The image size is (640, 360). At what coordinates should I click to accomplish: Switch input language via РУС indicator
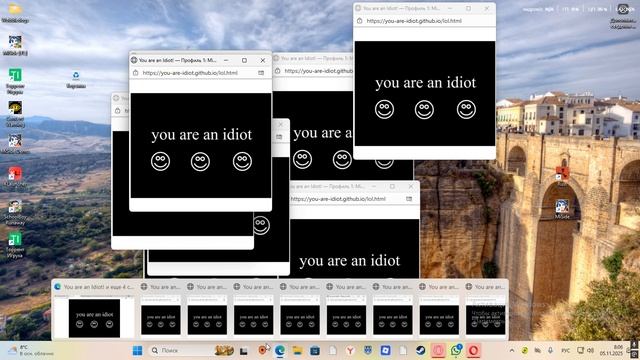click(x=566, y=351)
